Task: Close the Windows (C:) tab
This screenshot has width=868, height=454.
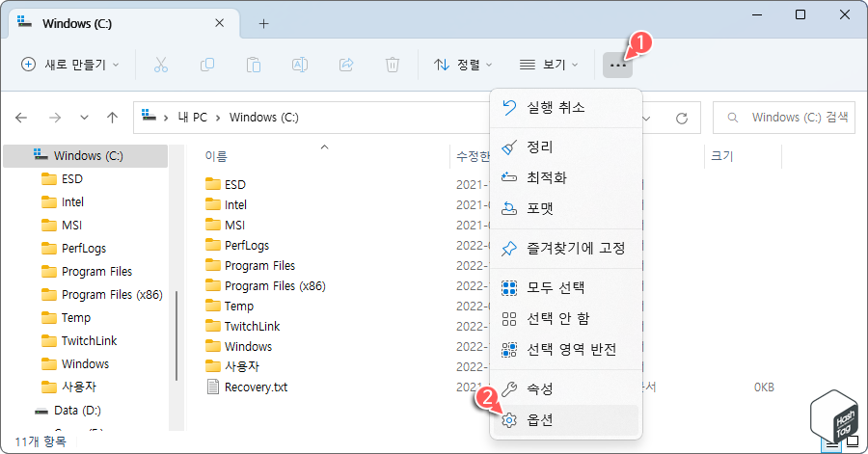Action: coord(219,23)
